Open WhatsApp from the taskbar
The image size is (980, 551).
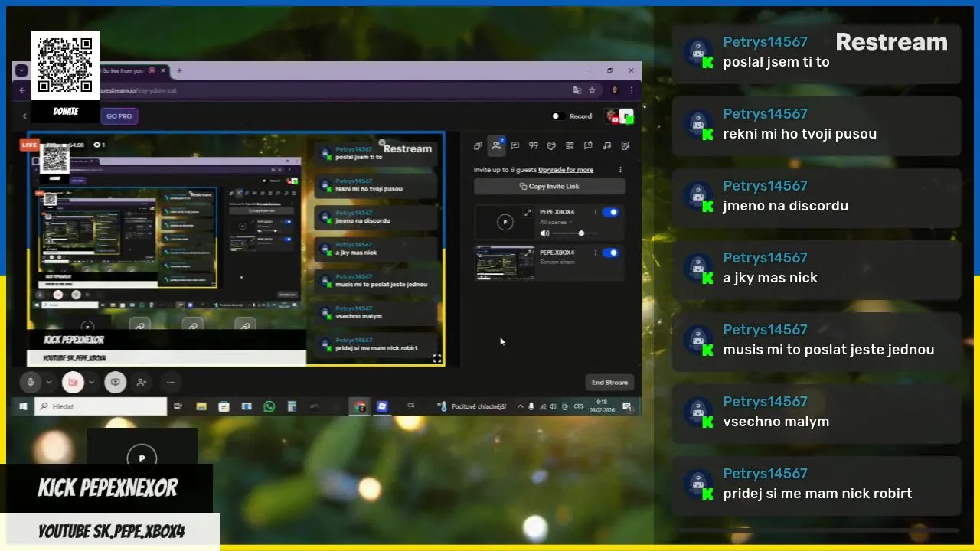pos(269,406)
